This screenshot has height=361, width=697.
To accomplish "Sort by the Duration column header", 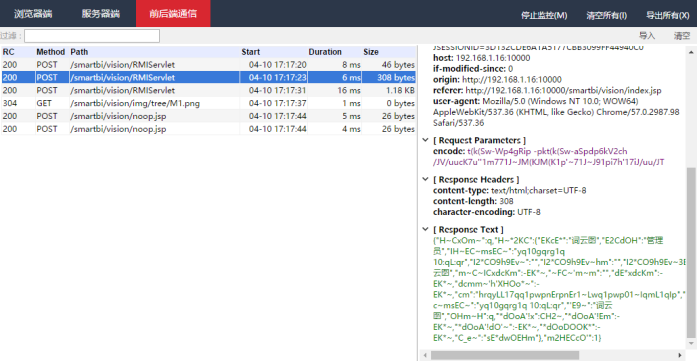I will (334, 52).
